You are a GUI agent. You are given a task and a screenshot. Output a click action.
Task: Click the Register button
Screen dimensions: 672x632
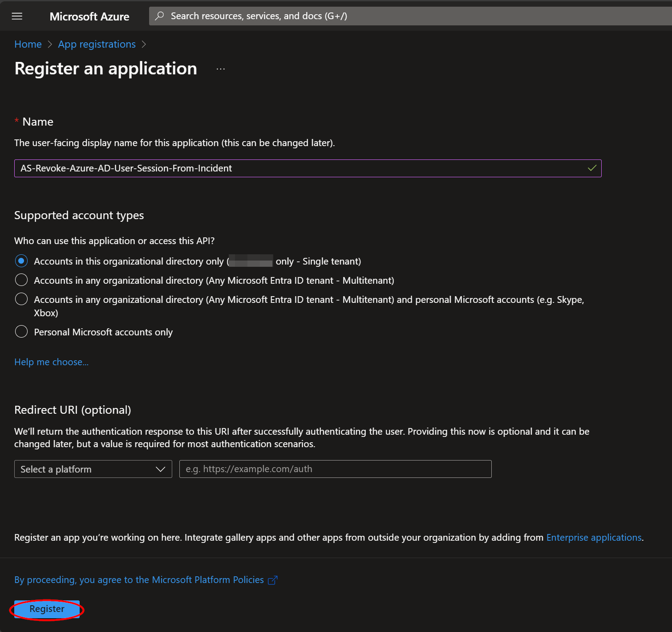pyautogui.click(x=47, y=609)
